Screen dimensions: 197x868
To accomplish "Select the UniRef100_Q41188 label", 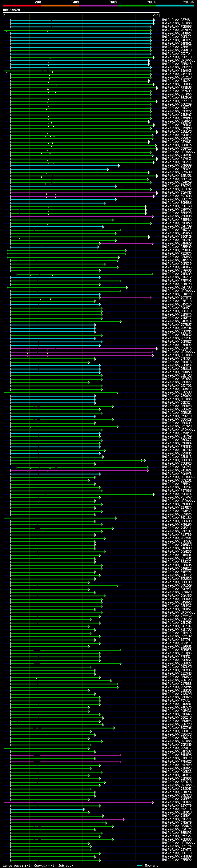I will pos(177,74).
